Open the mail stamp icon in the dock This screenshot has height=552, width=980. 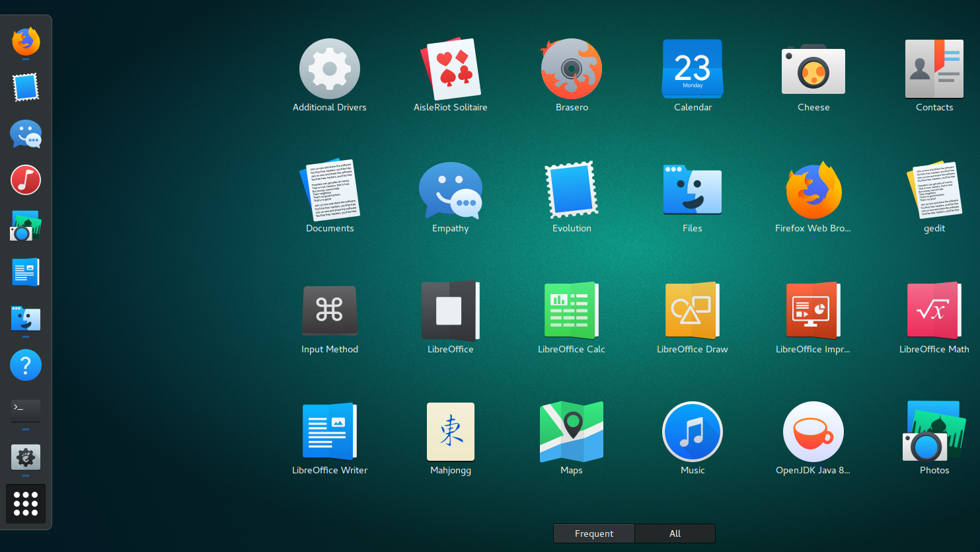coord(26,87)
